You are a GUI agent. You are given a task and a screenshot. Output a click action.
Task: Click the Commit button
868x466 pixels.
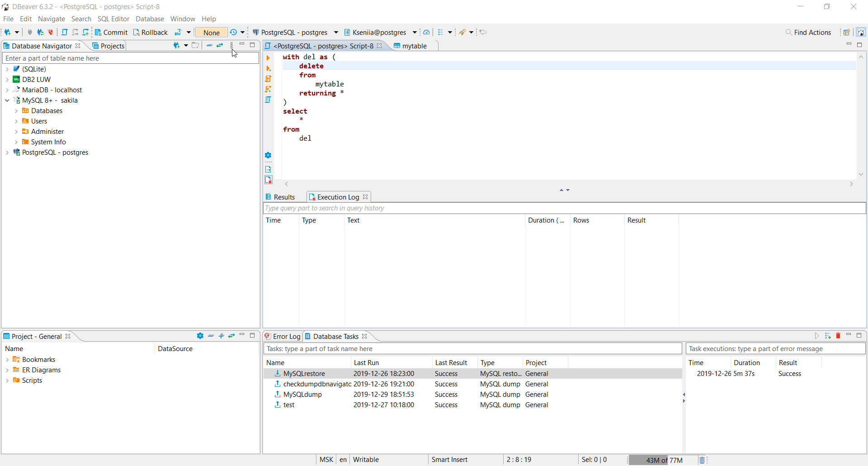tap(111, 32)
